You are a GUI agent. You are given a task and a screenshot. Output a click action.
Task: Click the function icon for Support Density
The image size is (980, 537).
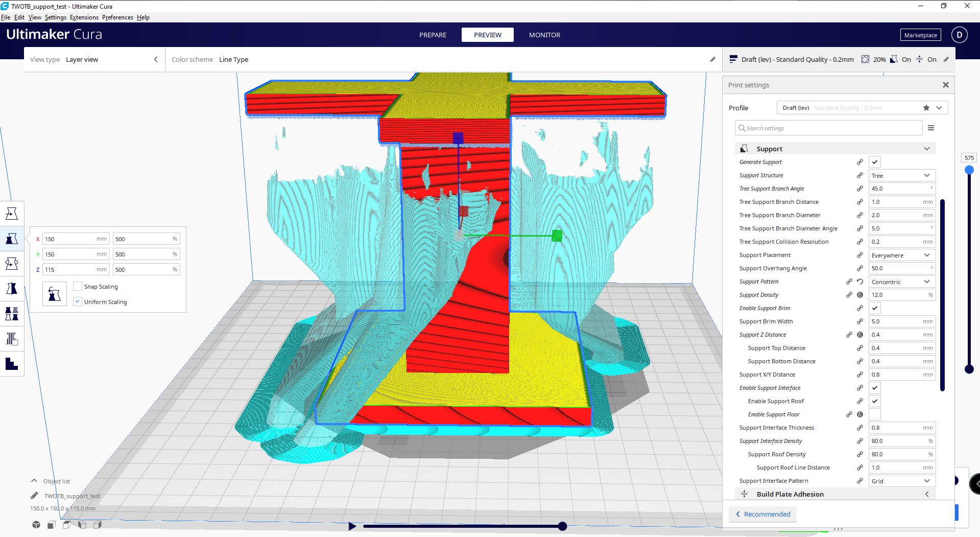860,295
